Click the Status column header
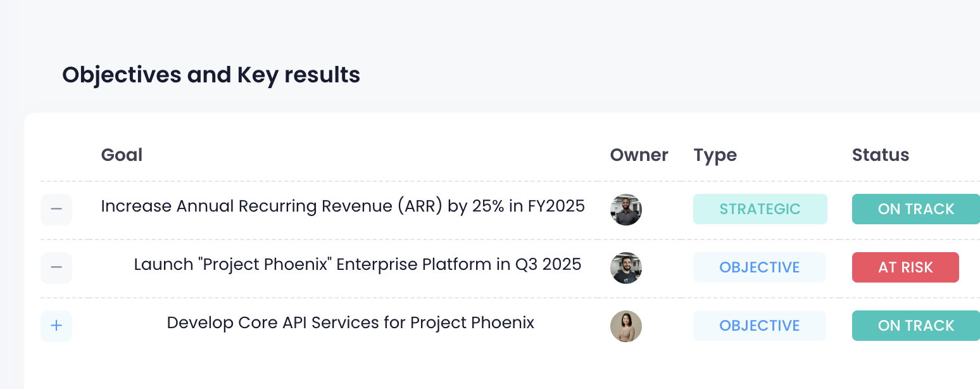The width and height of the screenshot is (980, 389). point(880,155)
